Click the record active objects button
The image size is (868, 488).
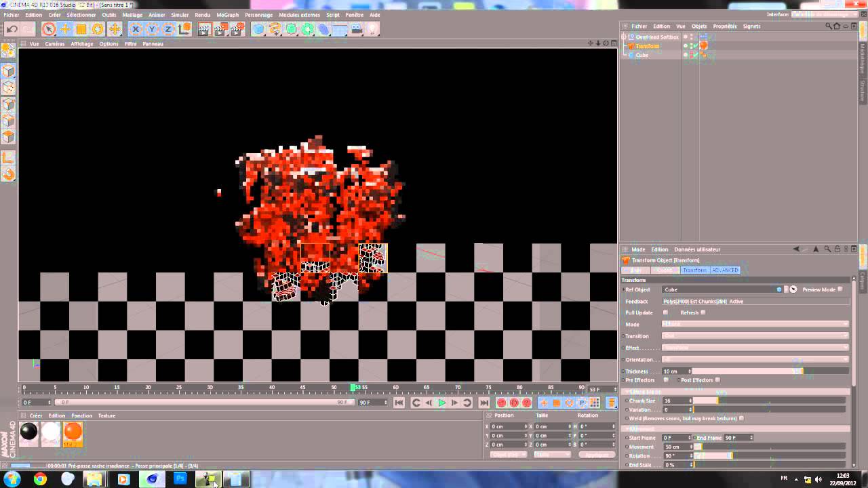502,403
